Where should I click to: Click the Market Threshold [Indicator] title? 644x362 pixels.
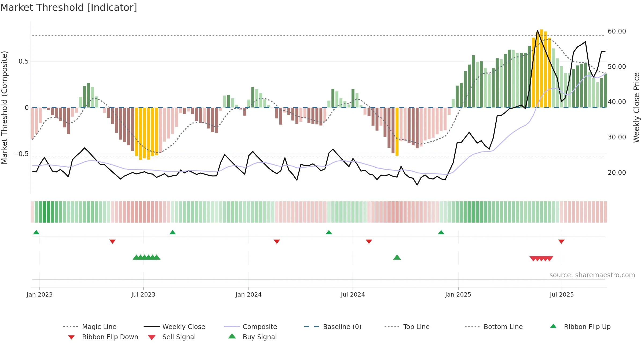tap(69, 8)
